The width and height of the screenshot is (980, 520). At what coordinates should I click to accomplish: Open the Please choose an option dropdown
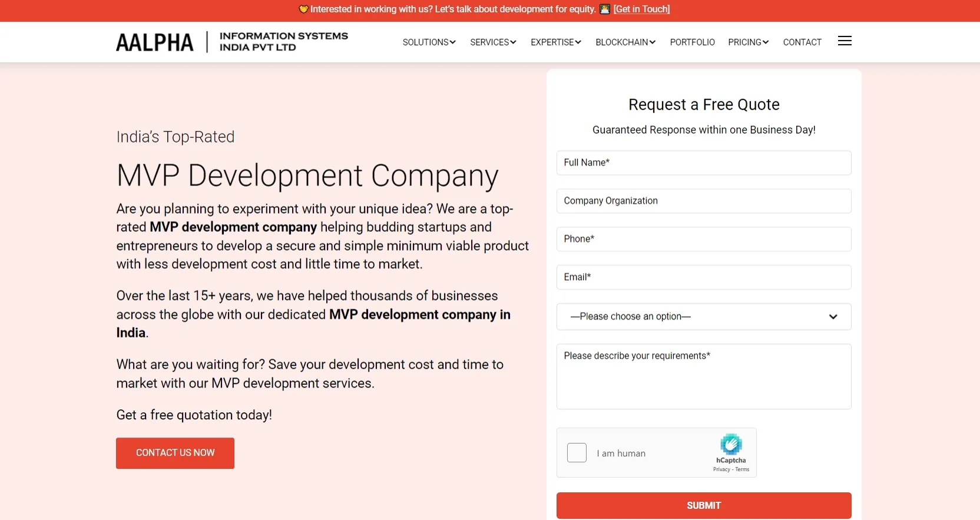704,317
